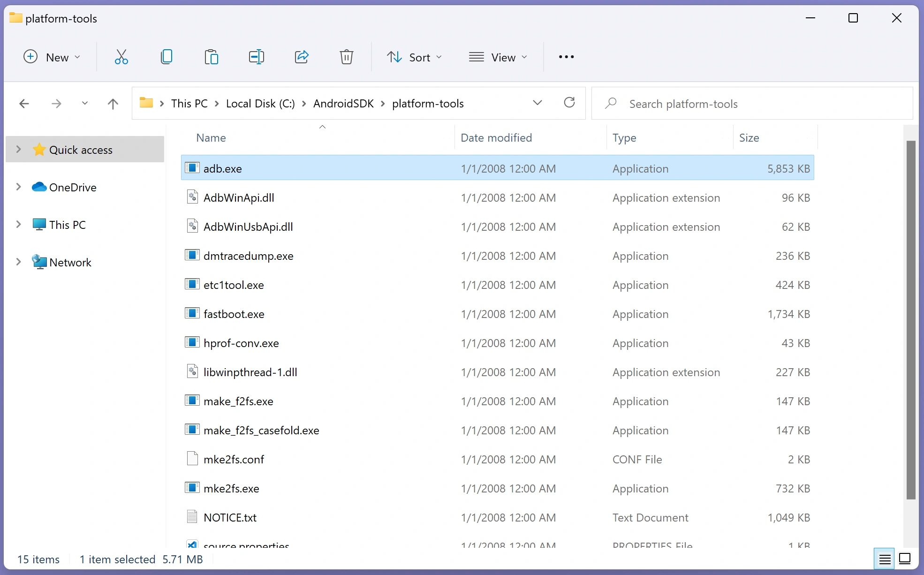Click the Cut scissors icon
This screenshot has width=924, height=575.
(121, 57)
